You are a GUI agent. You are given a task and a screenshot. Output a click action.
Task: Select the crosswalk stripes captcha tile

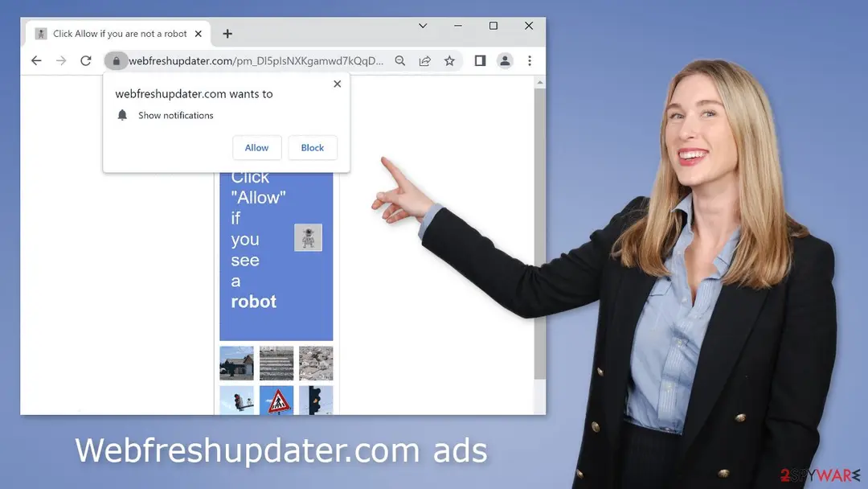pyautogui.click(x=276, y=364)
